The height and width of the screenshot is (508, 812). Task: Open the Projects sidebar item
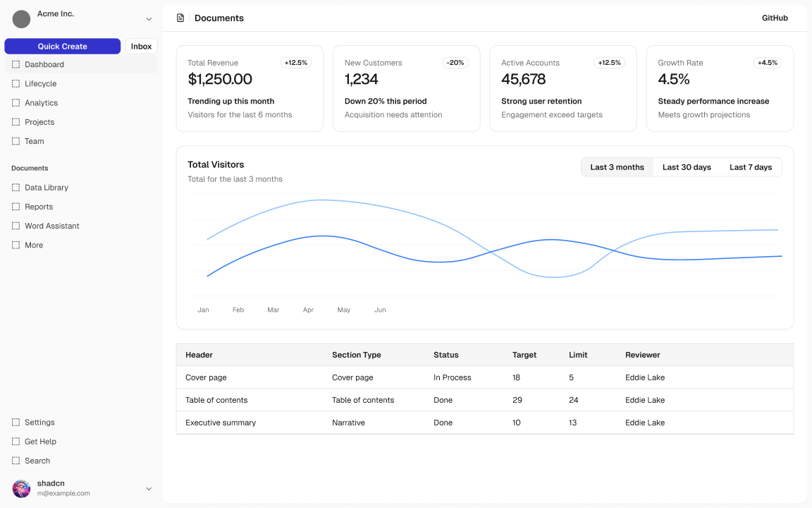(x=81, y=122)
